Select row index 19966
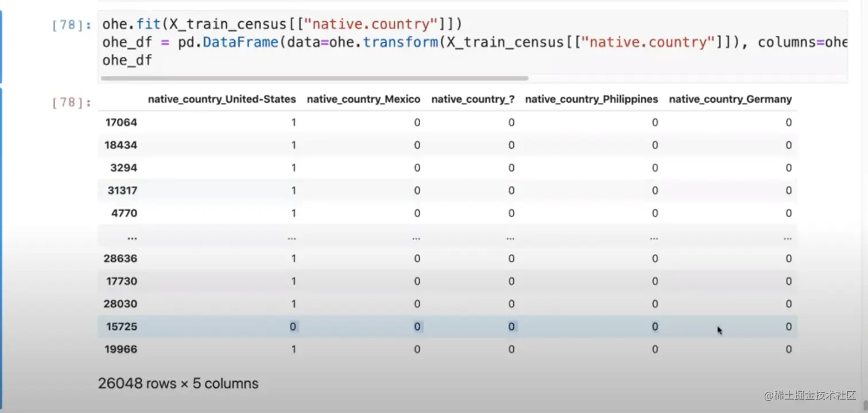This screenshot has height=413, width=868. 121,349
